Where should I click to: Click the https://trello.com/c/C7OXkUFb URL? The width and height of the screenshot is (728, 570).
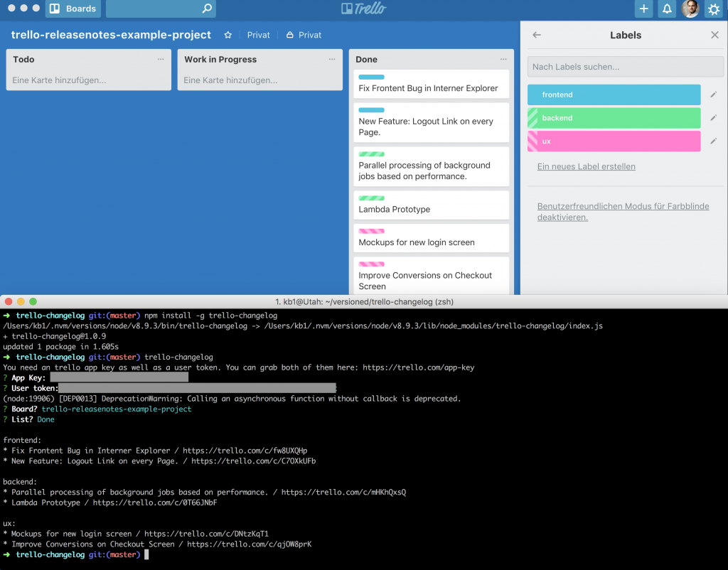click(254, 461)
